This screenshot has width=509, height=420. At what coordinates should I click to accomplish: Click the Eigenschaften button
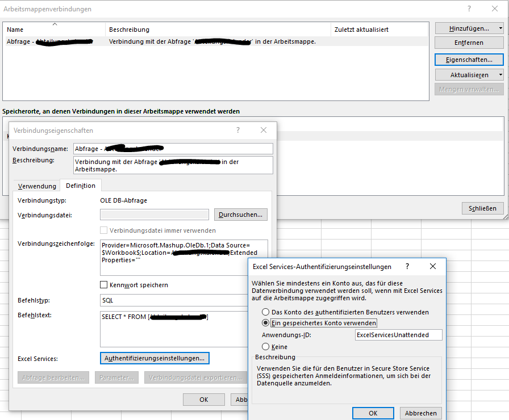click(x=468, y=59)
